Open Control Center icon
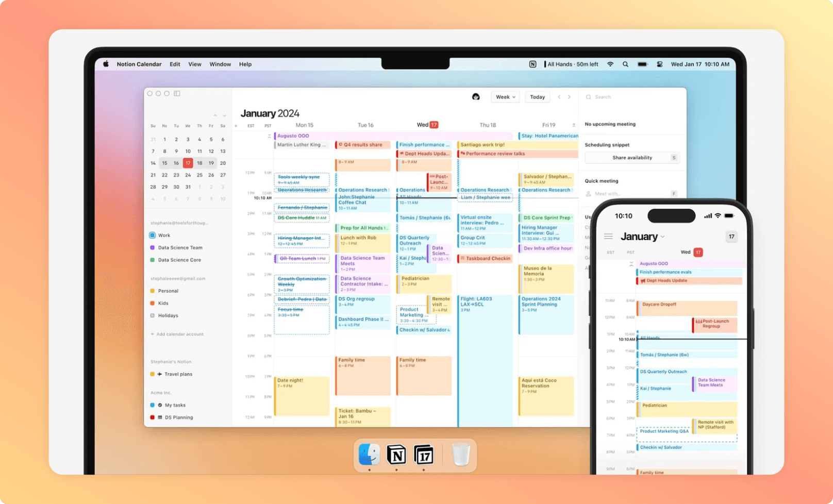The width and height of the screenshot is (833, 504). [660, 64]
